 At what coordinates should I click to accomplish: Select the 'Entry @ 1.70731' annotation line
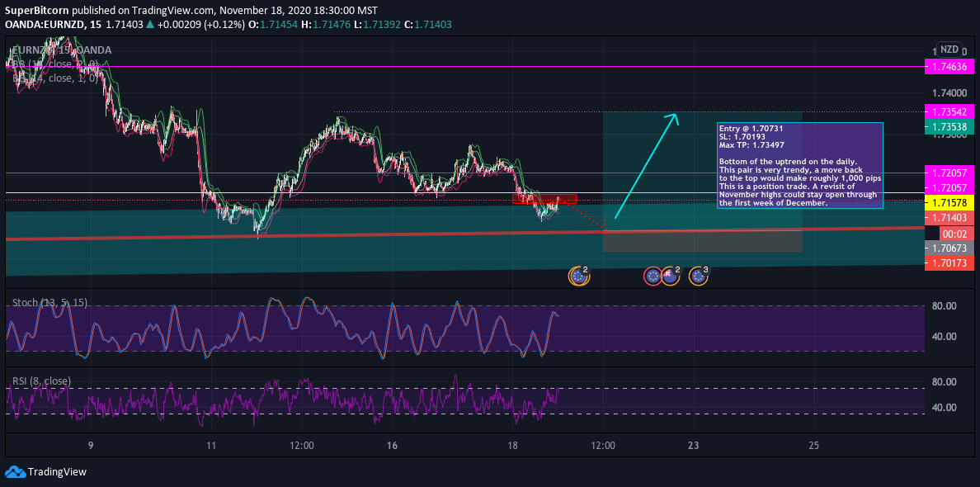point(751,128)
